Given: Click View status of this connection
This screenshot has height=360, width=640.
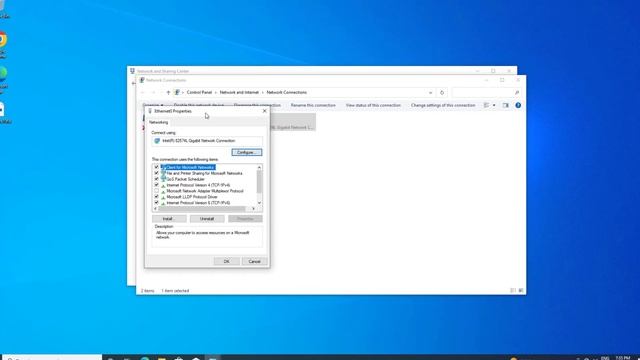Looking at the screenshot, I should click(373, 105).
